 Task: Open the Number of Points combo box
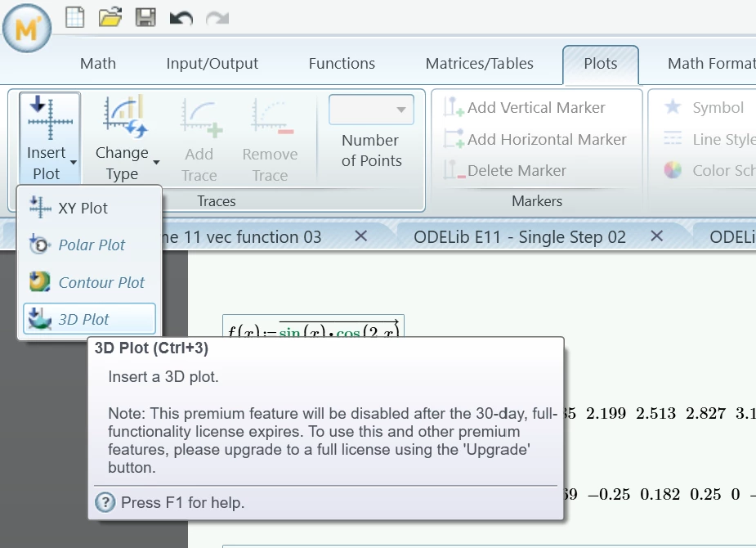point(371,110)
